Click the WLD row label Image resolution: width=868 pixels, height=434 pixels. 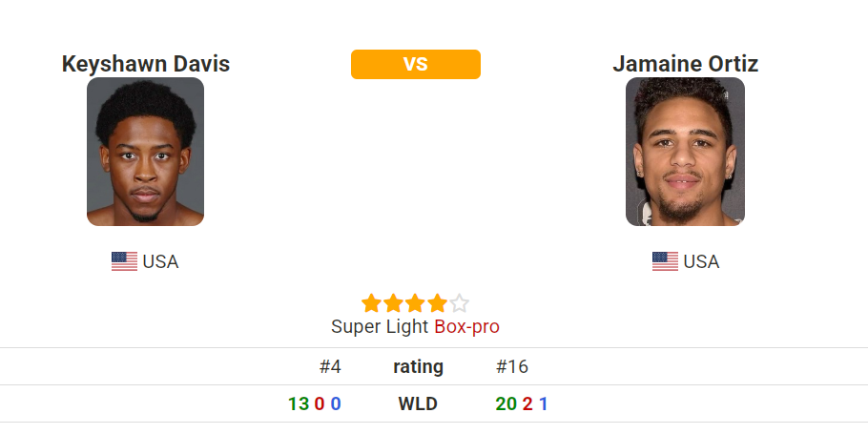pos(418,403)
